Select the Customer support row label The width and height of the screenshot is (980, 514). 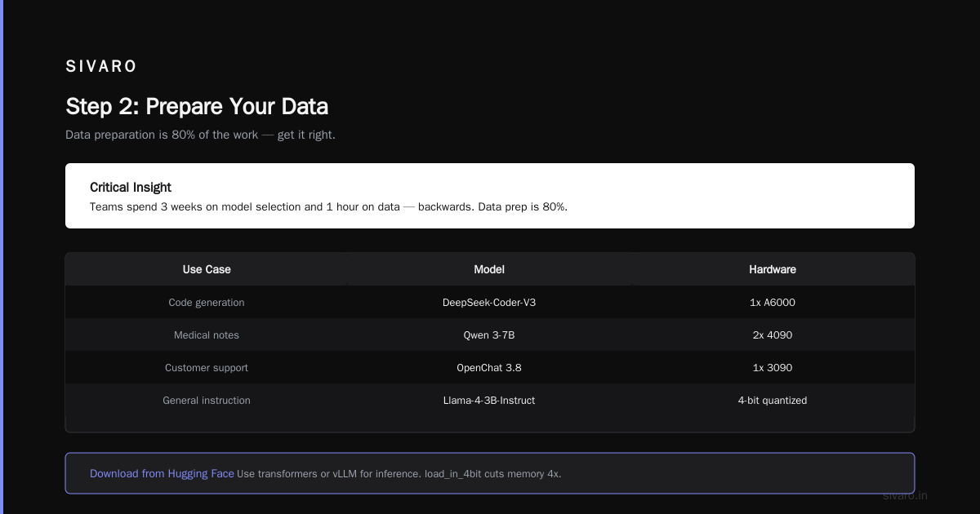207,367
